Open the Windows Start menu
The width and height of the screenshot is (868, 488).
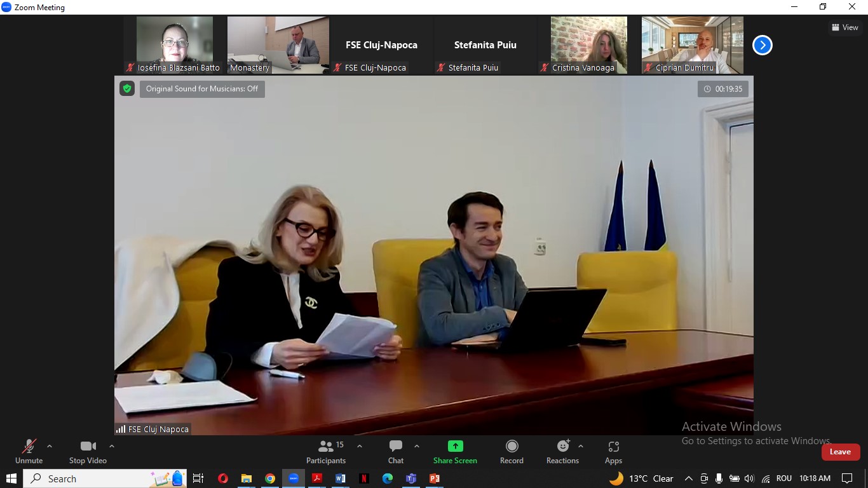pyautogui.click(x=11, y=478)
